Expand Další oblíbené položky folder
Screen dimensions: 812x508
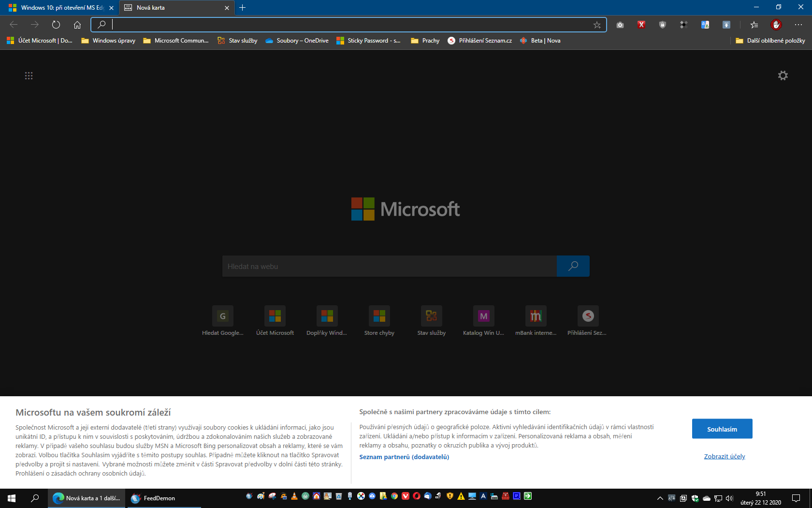point(770,41)
